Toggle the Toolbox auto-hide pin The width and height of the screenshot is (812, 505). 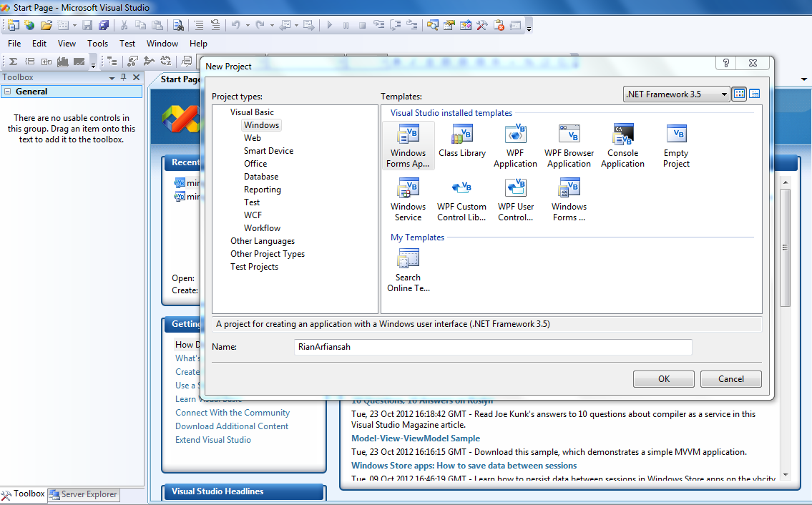pyautogui.click(x=123, y=77)
